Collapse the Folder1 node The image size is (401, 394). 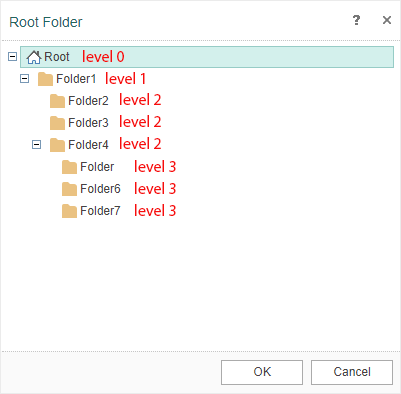(x=25, y=79)
